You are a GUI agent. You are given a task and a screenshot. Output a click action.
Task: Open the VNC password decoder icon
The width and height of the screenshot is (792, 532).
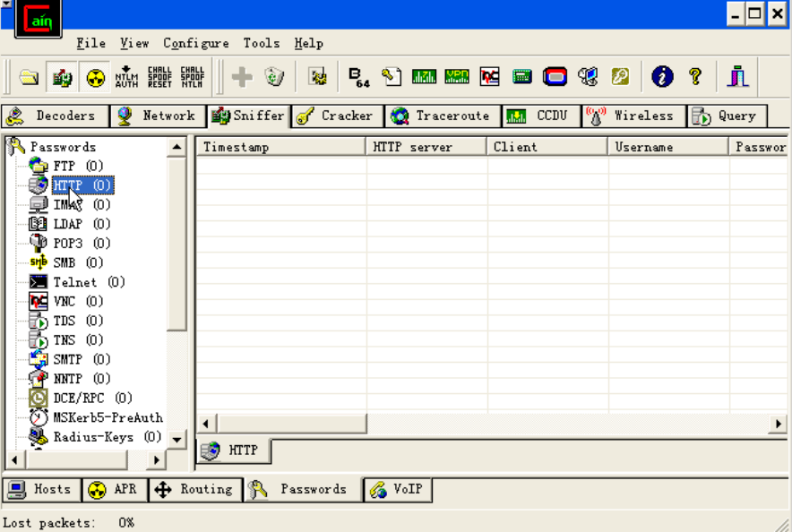pos(489,77)
